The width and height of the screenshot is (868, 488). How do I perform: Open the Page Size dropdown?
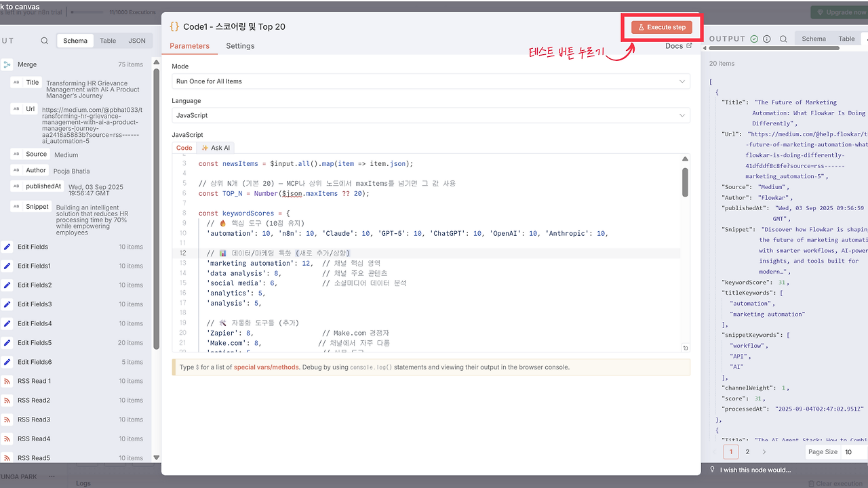854,452
